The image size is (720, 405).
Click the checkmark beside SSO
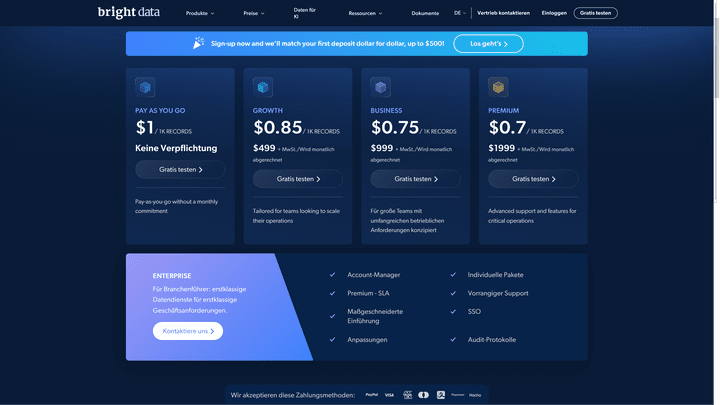453,311
